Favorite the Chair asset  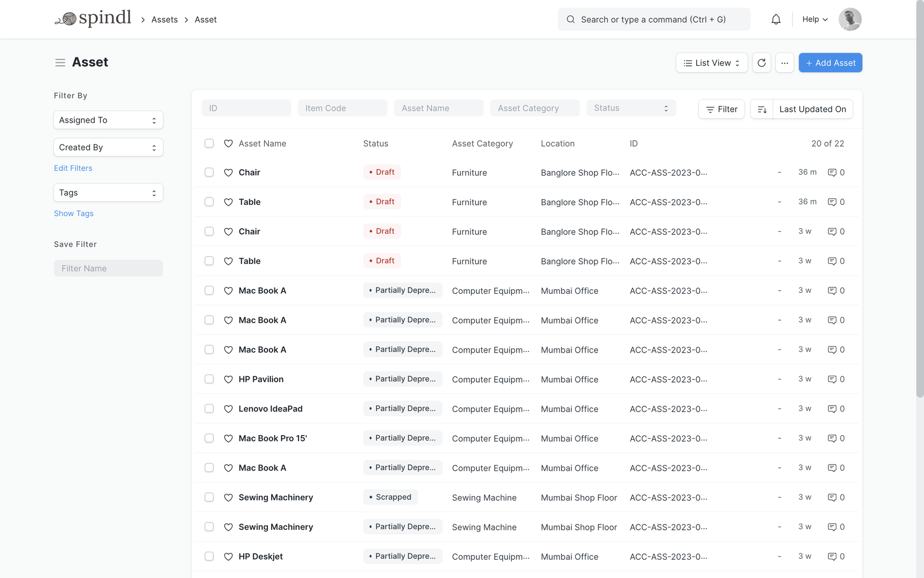pos(228,172)
